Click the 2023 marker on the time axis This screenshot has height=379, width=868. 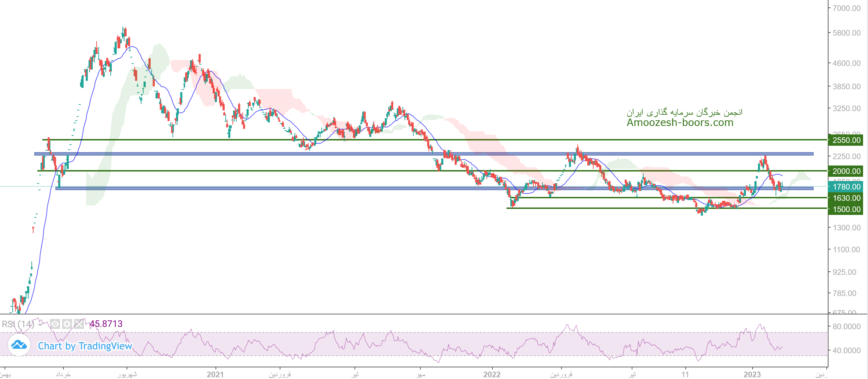pos(752,374)
